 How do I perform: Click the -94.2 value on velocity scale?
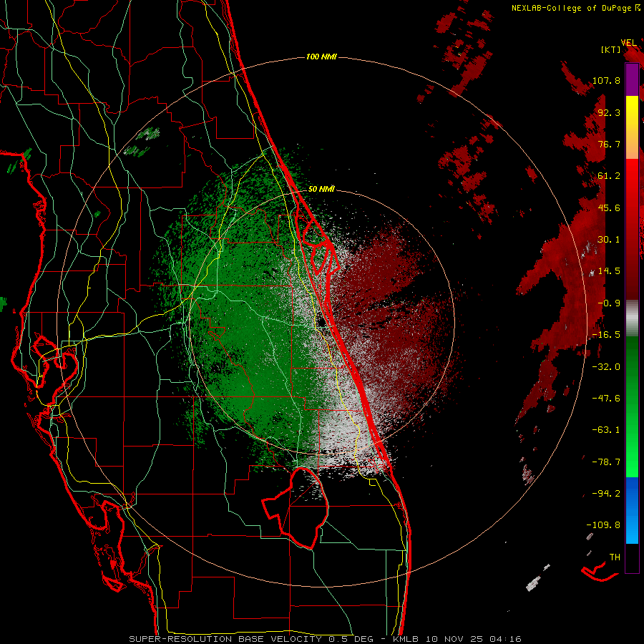[606, 494]
